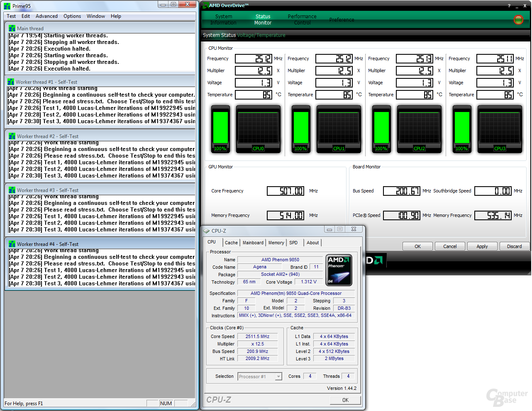Click the GPU Memory Frequency readout
Image resolution: width=532 pixels, height=411 pixels.
coord(286,215)
